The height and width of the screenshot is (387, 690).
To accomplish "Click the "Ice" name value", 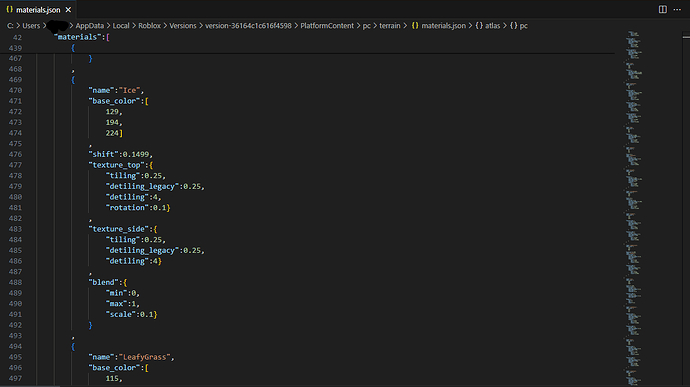I will pos(129,90).
